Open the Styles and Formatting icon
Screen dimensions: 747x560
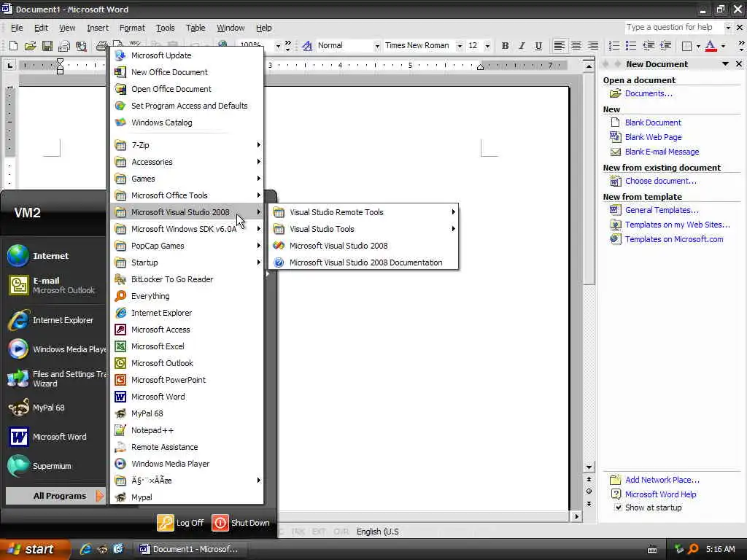point(307,46)
